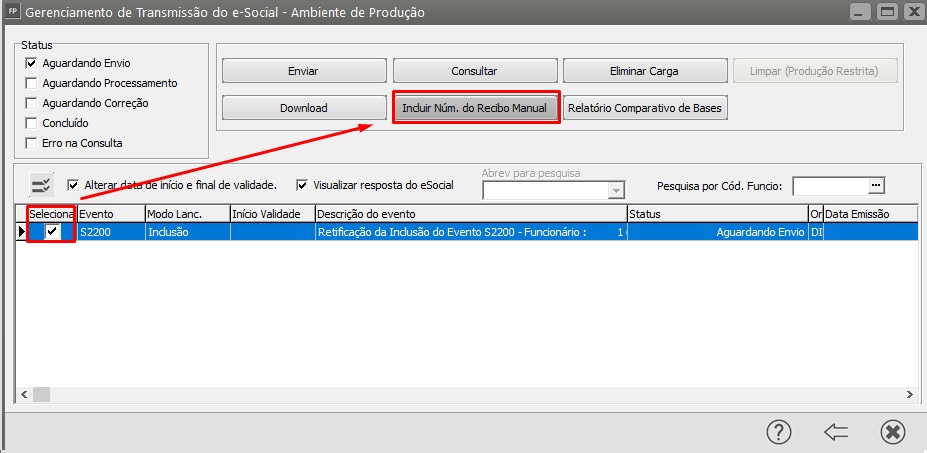Click the Retificação da Inclusão description cell
Screen dimensions: 927x453
tap(471, 232)
